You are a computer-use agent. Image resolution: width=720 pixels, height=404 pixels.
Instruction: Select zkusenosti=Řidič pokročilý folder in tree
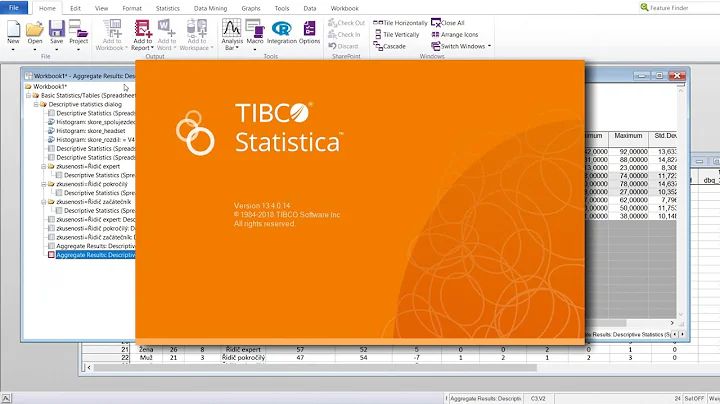coord(92,184)
